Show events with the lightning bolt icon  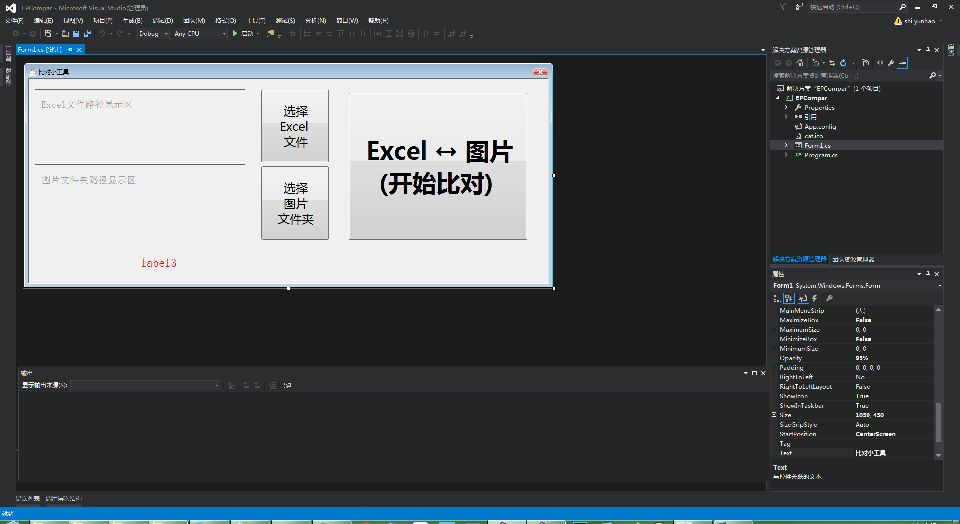[x=813, y=298]
